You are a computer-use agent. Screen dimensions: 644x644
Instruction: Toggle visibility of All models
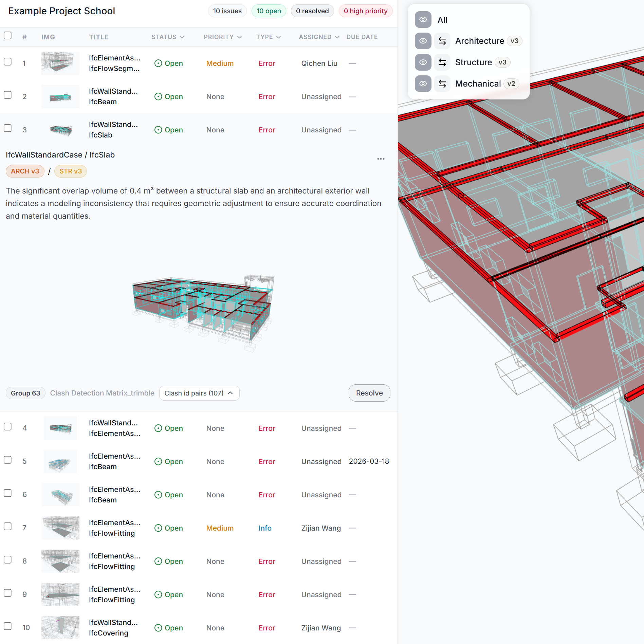coord(423,20)
